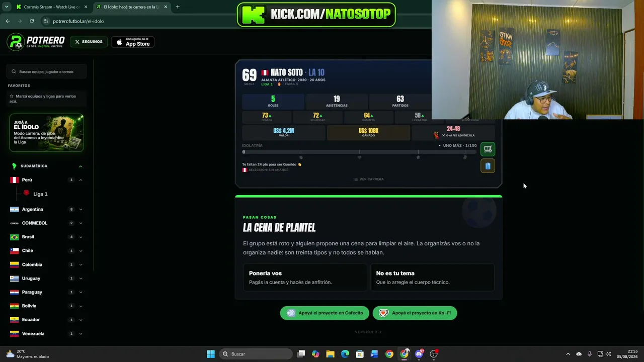This screenshot has height=362, width=644.
Task: Choose the 'Ponerla vos' option
Action: tap(305, 278)
